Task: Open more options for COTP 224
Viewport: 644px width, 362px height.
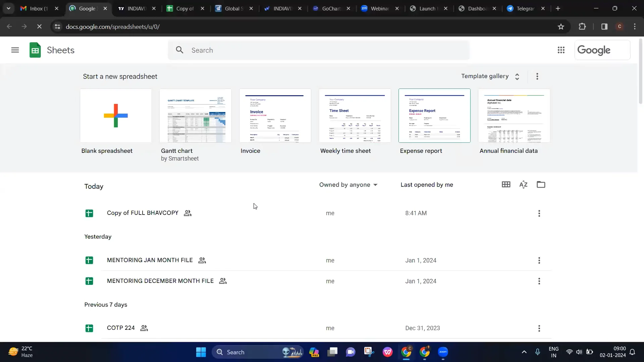Action: click(x=539, y=328)
